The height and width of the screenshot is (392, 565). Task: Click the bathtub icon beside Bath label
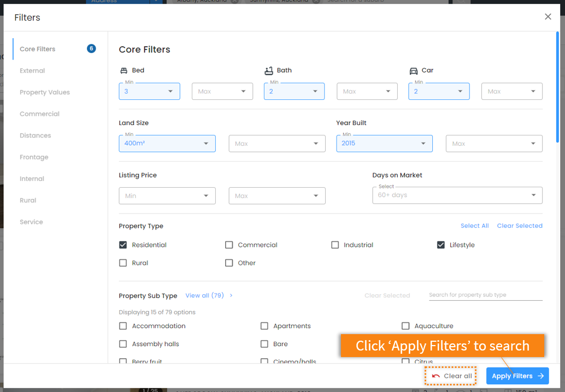(269, 70)
